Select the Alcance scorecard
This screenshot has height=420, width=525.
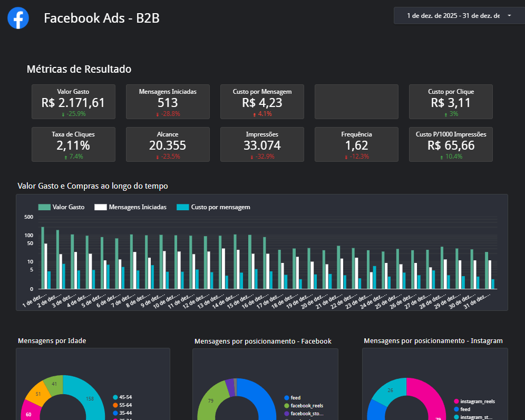tap(168, 144)
